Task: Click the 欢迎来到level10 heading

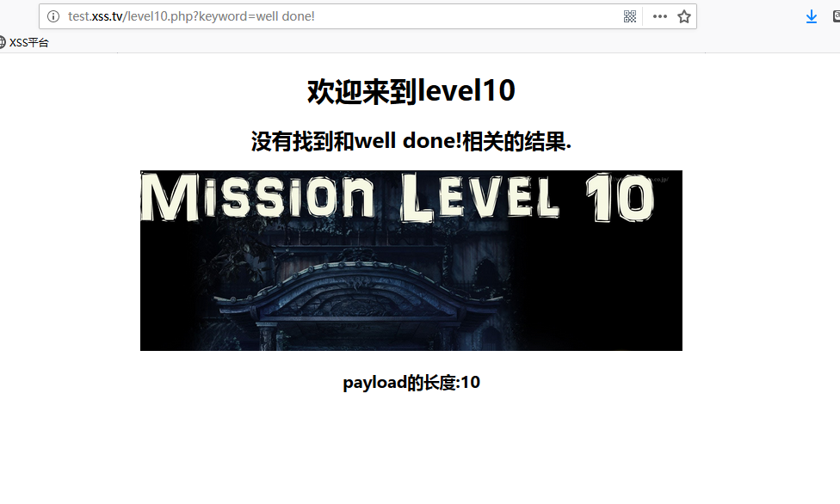Action: point(411,91)
